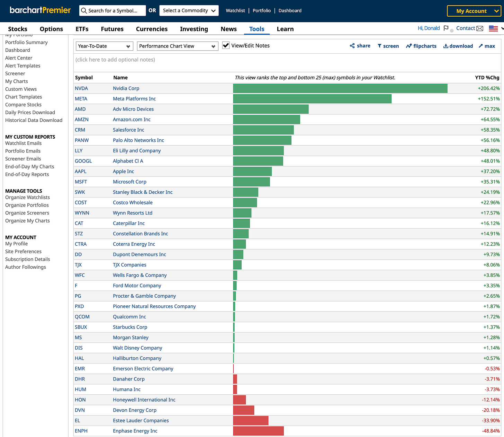
Task: Click the share icon
Action: coord(352,46)
